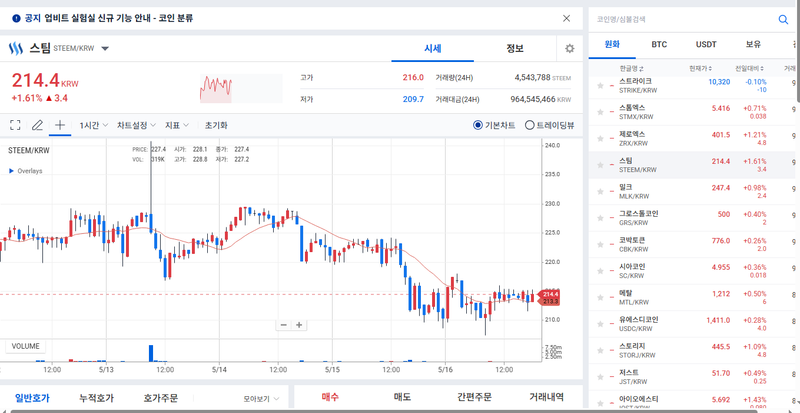Select the BTC market tab

tap(659, 45)
